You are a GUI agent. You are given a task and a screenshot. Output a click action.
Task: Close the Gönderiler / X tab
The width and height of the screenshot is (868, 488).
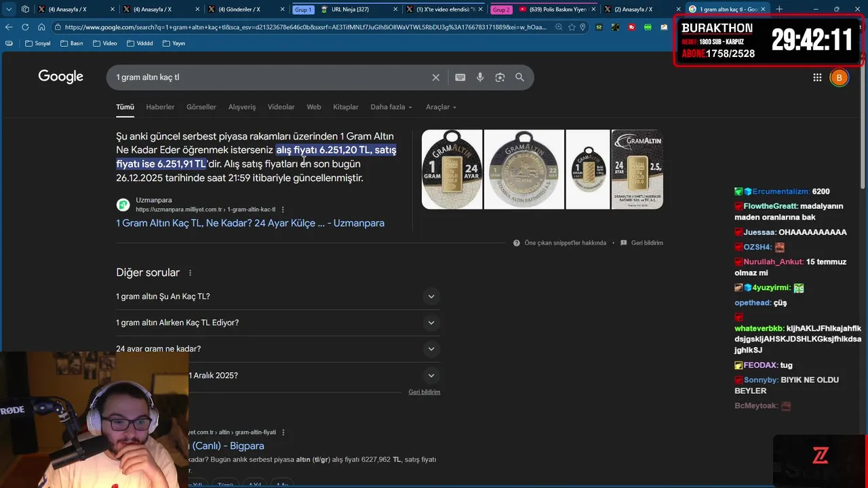click(x=282, y=9)
